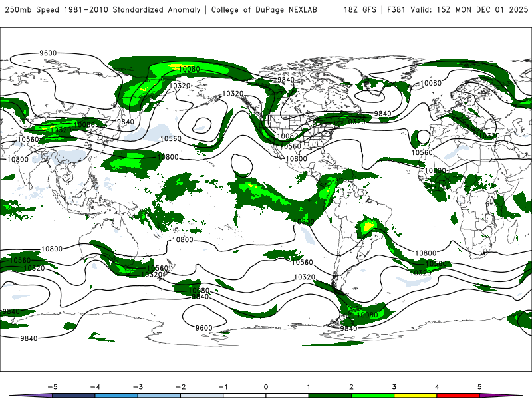
Task: Click the '10800' contour label over southern Australia
Action: (x=52, y=249)
